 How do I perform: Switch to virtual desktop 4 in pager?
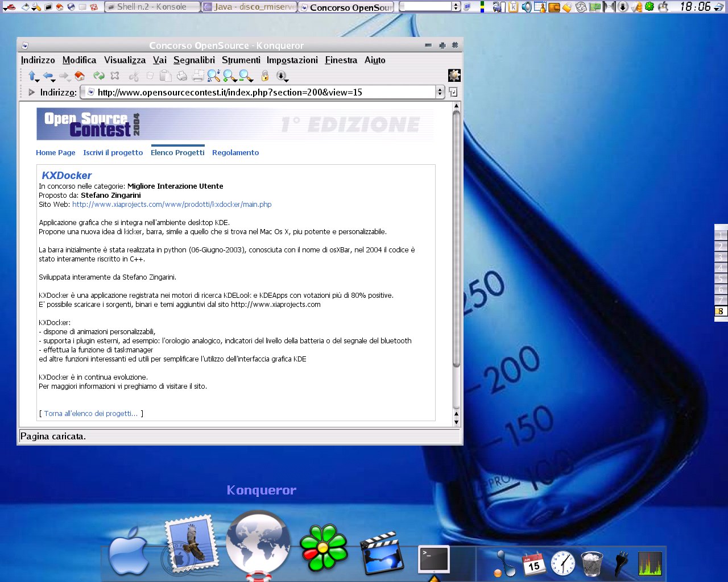[x=721, y=268]
